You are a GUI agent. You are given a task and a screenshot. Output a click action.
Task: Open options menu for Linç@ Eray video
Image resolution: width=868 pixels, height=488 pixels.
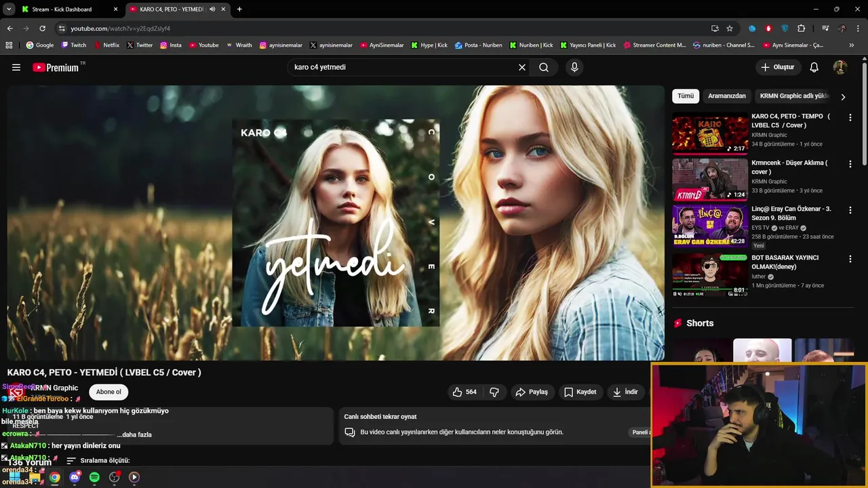tap(850, 211)
